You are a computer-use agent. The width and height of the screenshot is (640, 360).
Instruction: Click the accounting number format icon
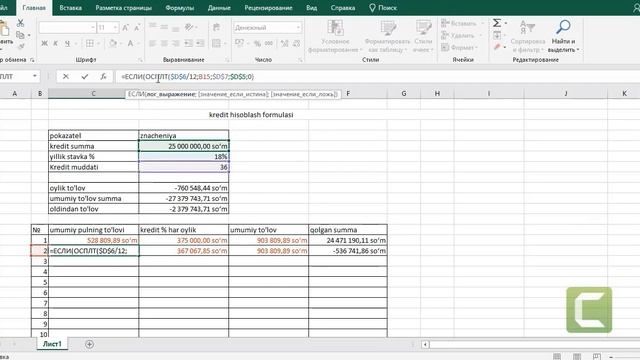(240, 43)
